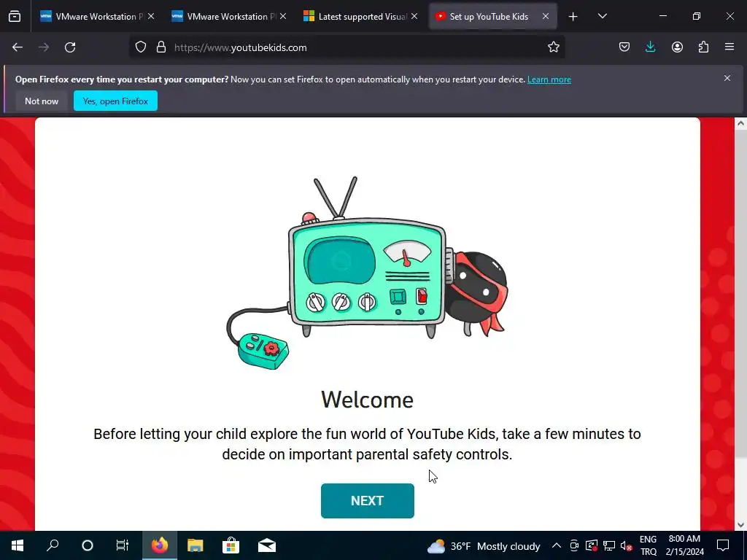This screenshot has height=560, width=747.
Task: Bookmark this page with the star icon
Action: point(553,47)
